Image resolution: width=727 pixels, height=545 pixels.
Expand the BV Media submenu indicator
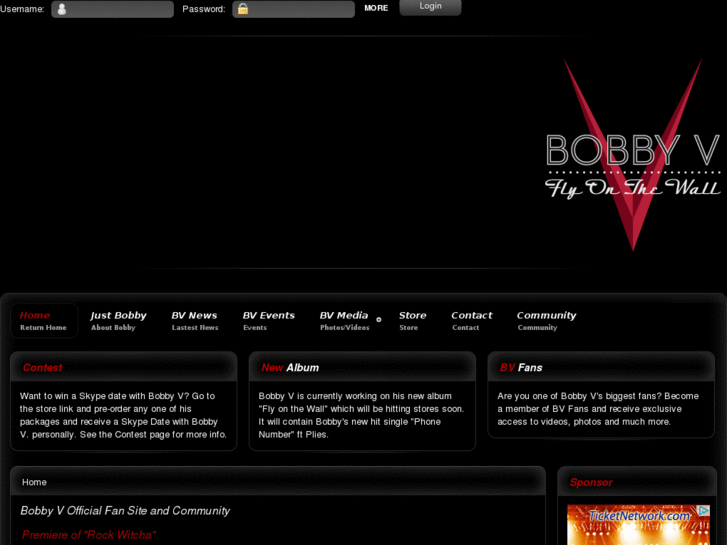(x=379, y=320)
